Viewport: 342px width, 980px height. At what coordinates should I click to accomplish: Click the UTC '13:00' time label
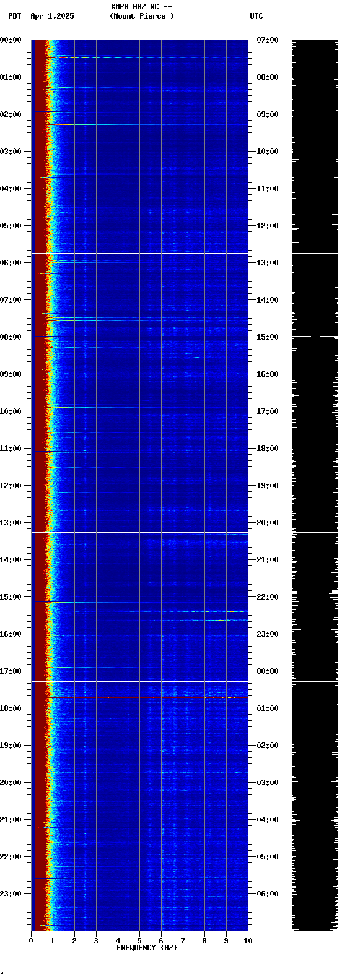click(268, 263)
